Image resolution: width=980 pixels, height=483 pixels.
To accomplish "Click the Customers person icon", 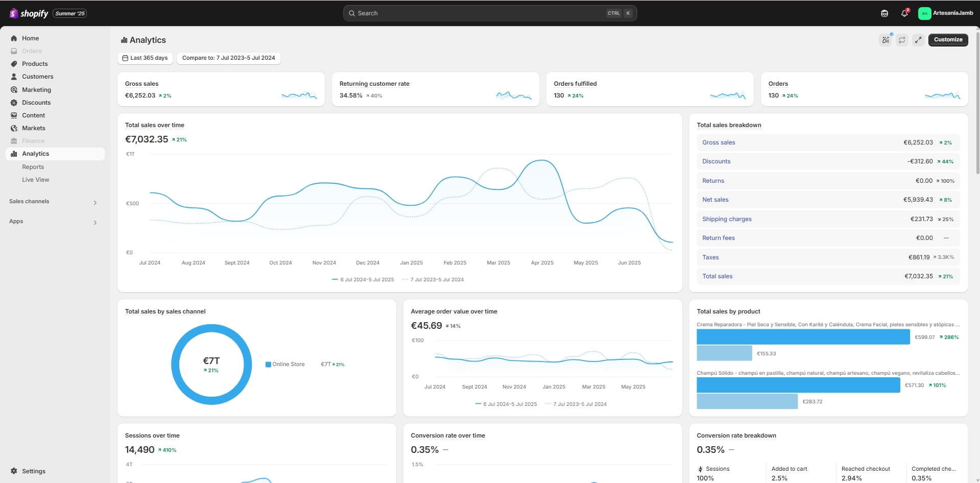I will [14, 77].
